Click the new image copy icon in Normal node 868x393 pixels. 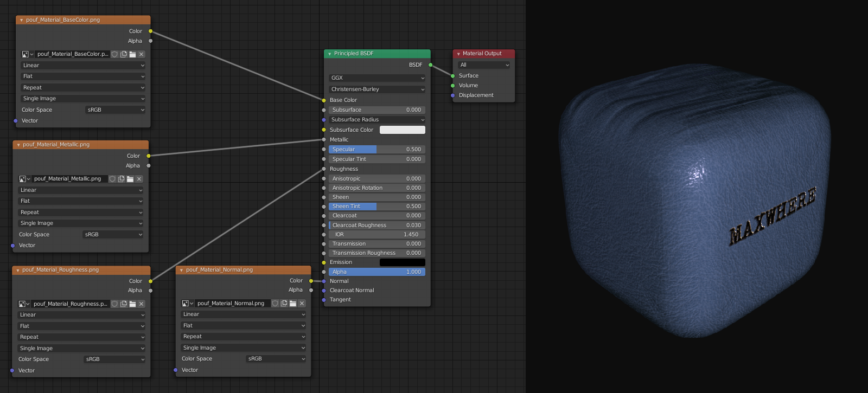(x=284, y=304)
